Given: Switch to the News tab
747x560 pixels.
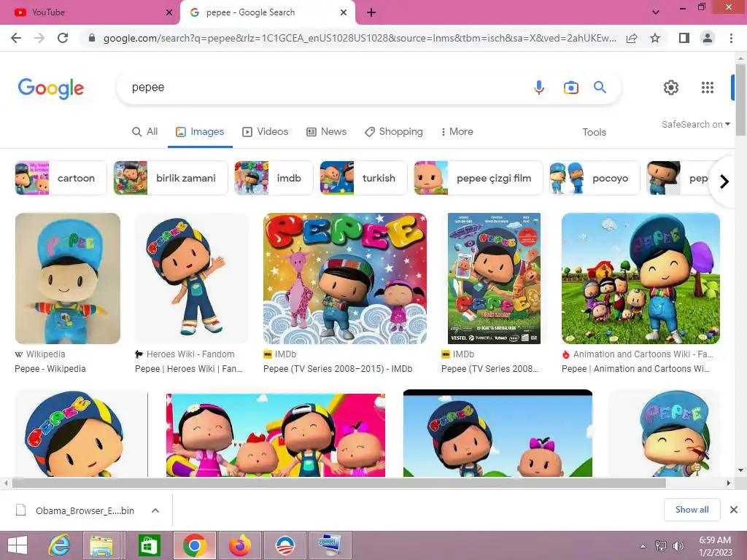Looking at the screenshot, I should (x=326, y=132).
